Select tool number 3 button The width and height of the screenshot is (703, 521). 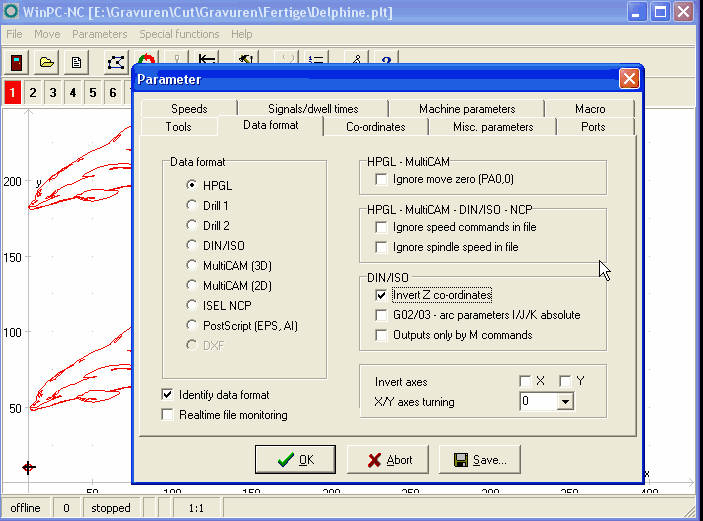[x=53, y=93]
